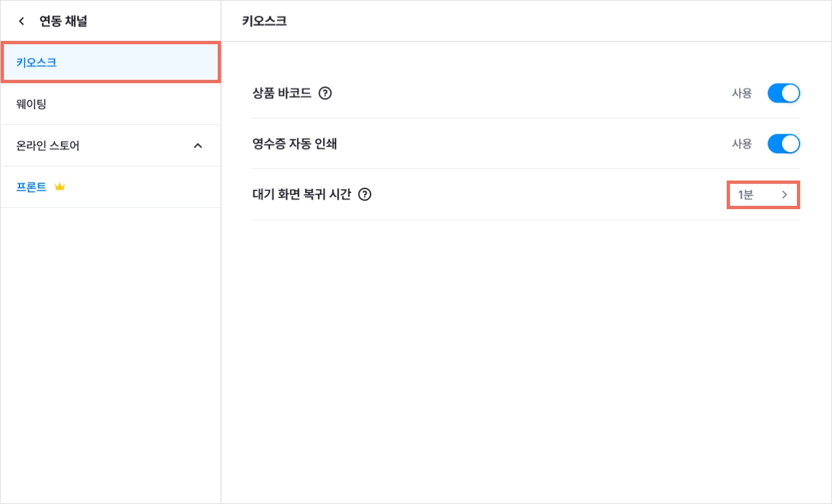Select 키오스크 in the sidebar

coord(110,62)
